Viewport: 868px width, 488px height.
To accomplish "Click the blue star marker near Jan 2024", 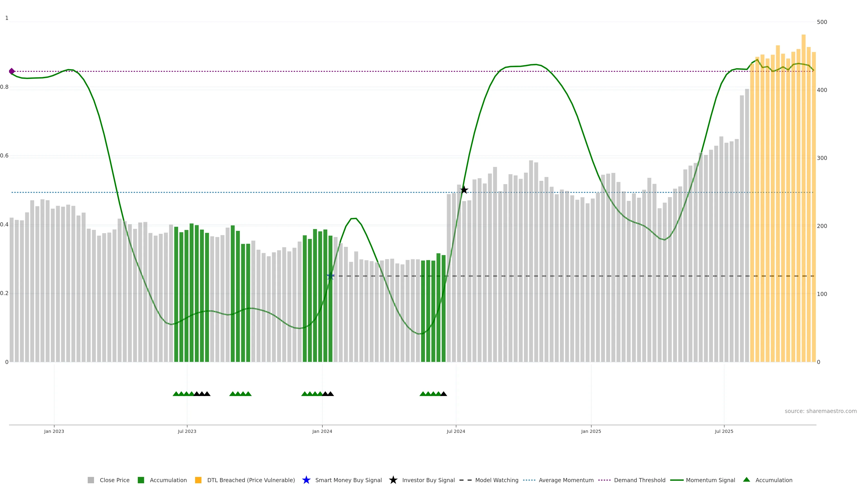I will tap(330, 276).
